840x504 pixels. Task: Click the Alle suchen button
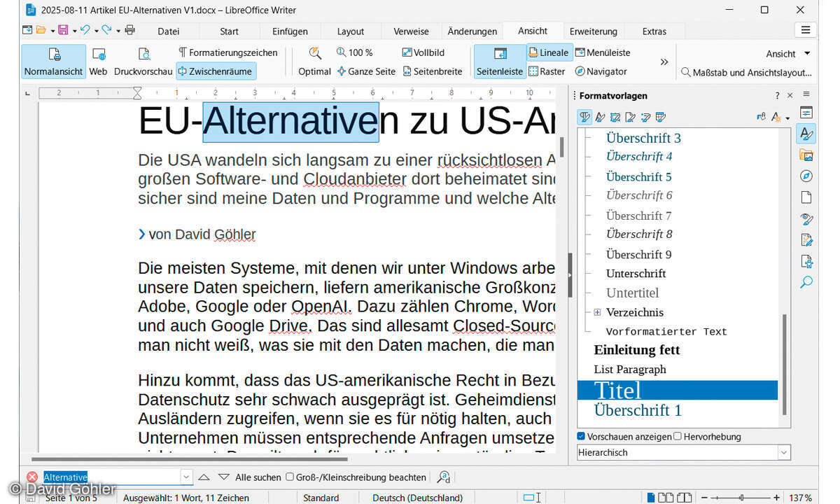coord(258,477)
